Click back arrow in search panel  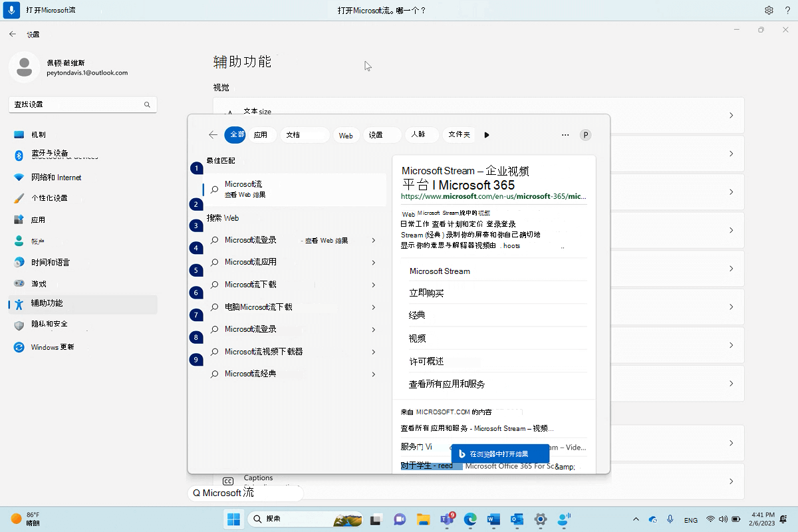point(213,134)
